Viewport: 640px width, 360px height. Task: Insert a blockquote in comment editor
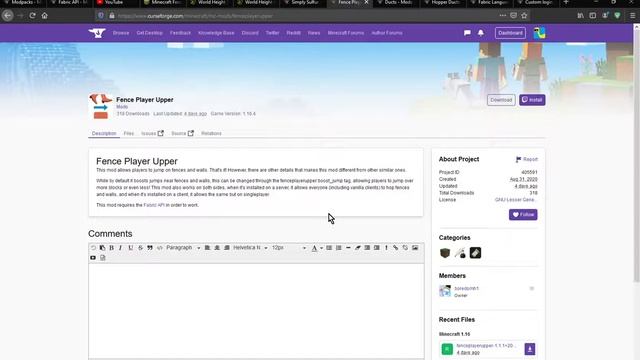click(x=150, y=248)
